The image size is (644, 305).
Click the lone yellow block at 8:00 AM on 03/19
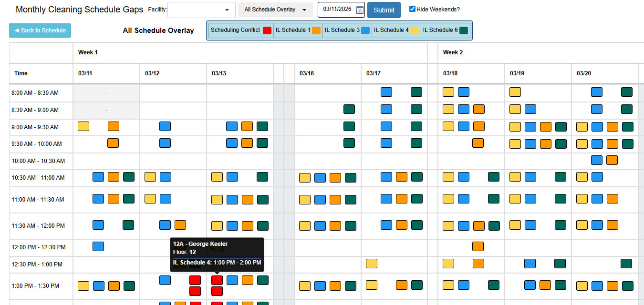tap(515, 91)
